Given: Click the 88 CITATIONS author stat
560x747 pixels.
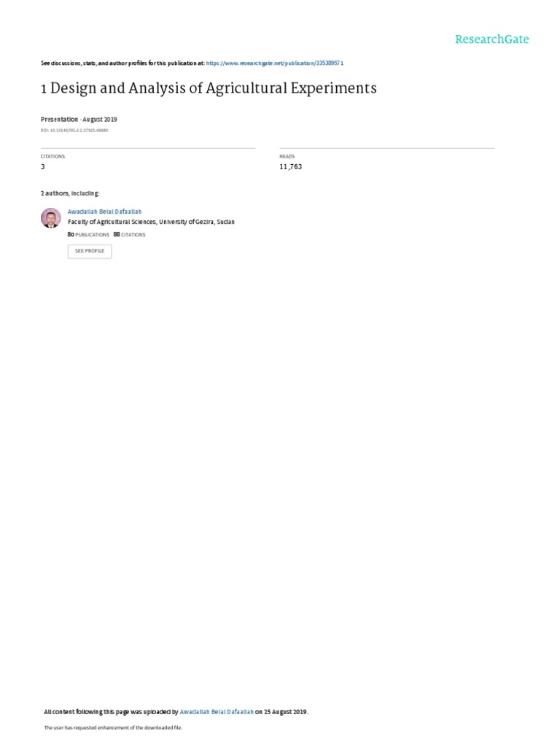Looking at the screenshot, I should 130,234.
